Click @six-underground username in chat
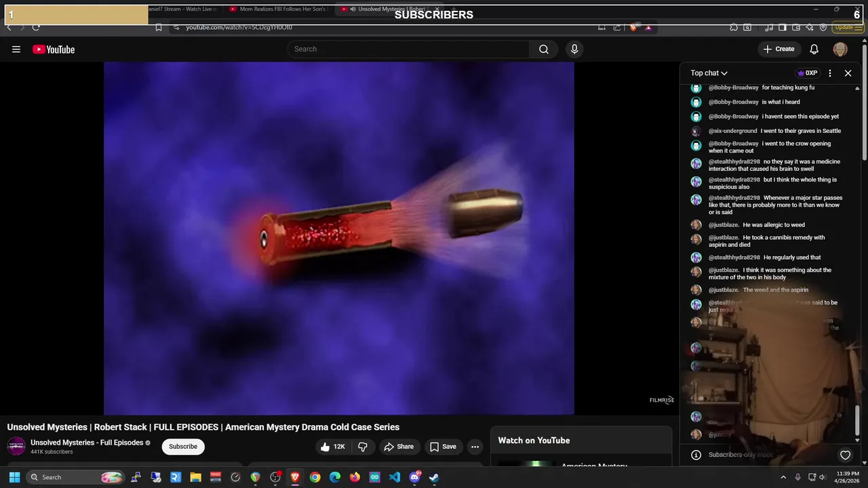This screenshot has height=488, width=868. tap(733, 131)
